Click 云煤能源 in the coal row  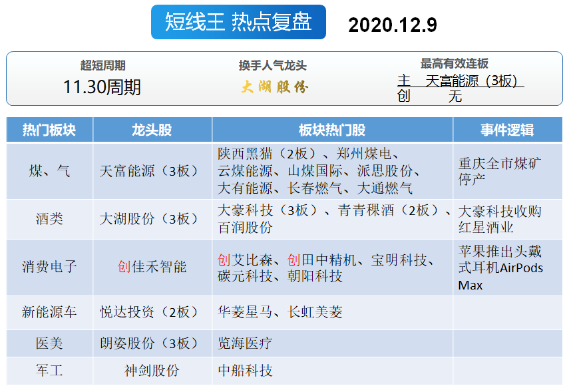[245, 170]
